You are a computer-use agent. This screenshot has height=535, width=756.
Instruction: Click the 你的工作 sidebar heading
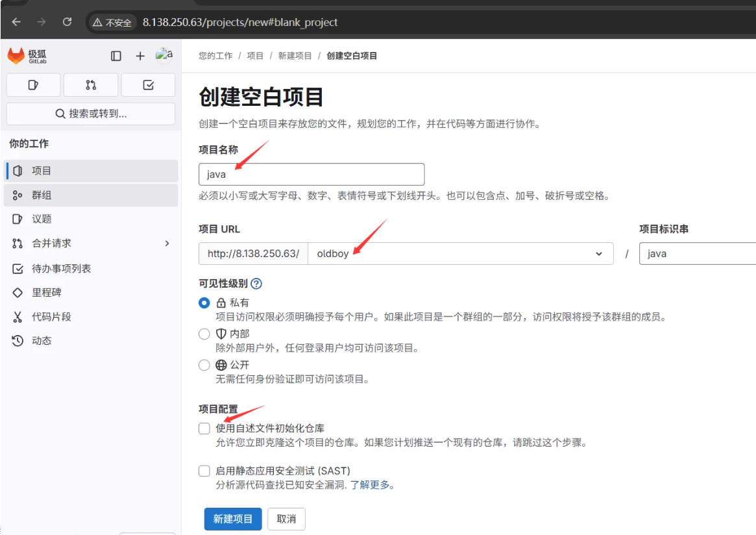coord(29,143)
